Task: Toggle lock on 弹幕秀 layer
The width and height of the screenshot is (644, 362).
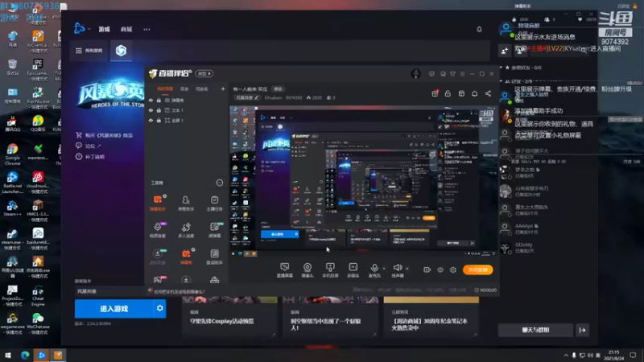Action: coord(159,100)
